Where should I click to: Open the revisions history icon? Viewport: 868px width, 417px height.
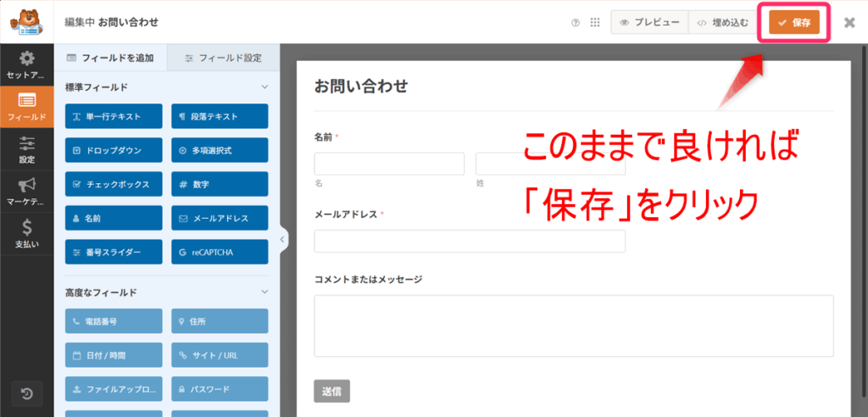27,394
